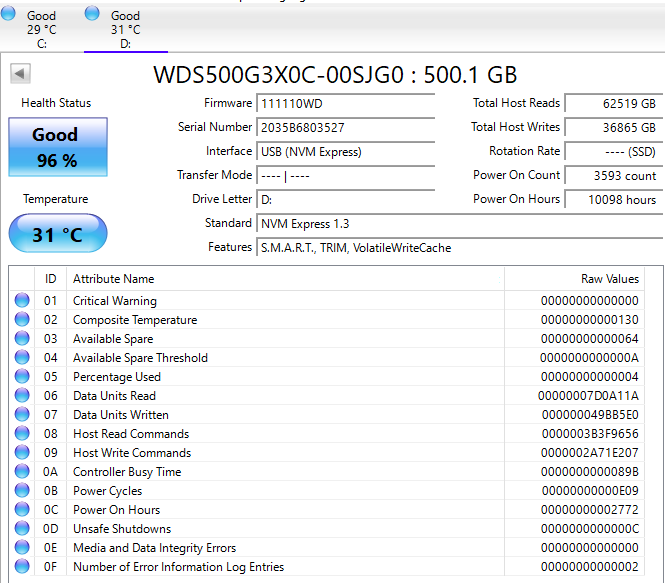Click ID cell 0A

(50, 472)
